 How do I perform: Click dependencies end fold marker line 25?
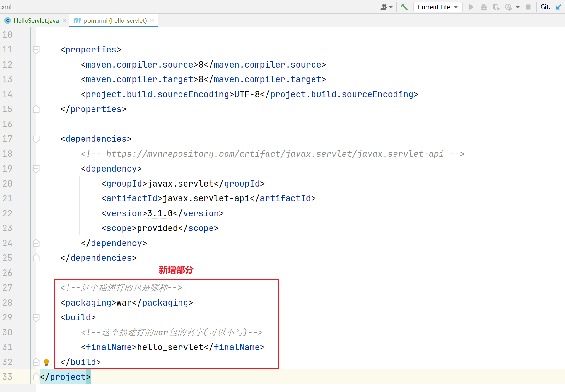coord(36,258)
